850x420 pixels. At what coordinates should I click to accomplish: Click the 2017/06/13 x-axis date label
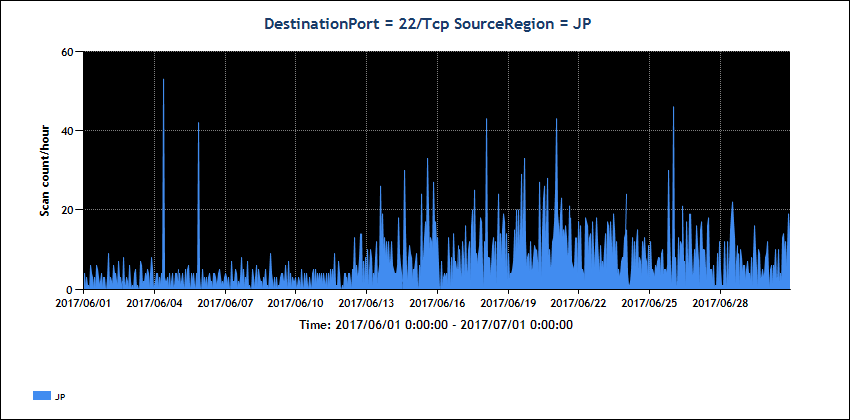(366, 303)
